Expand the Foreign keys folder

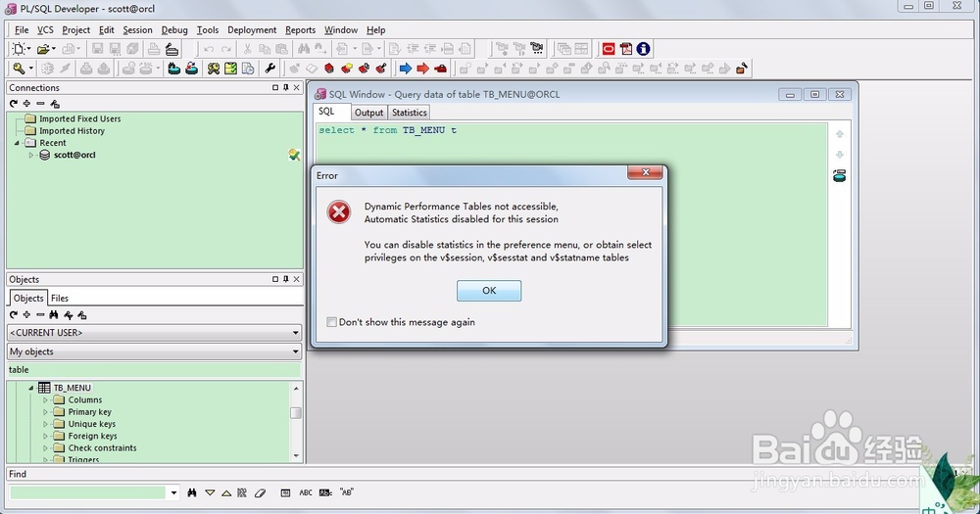coord(45,436)
